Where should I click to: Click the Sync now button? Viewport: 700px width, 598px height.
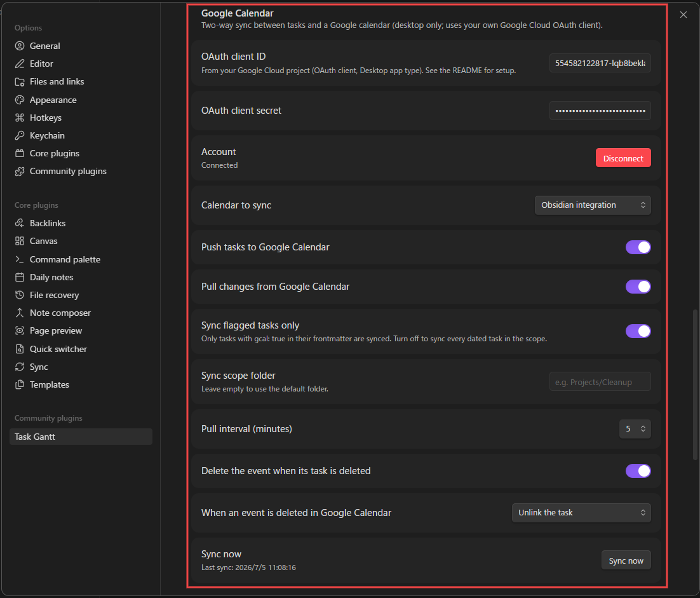(626, 561)
